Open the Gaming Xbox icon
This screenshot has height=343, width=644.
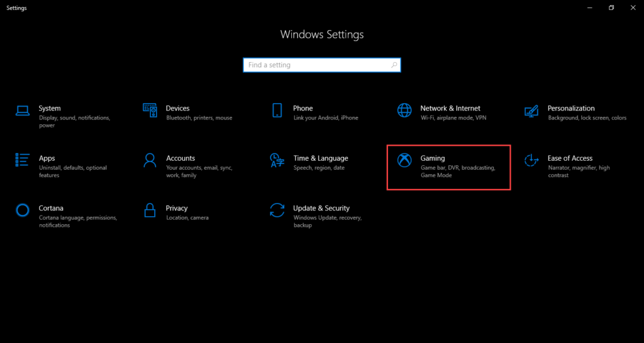click(404, 160)
